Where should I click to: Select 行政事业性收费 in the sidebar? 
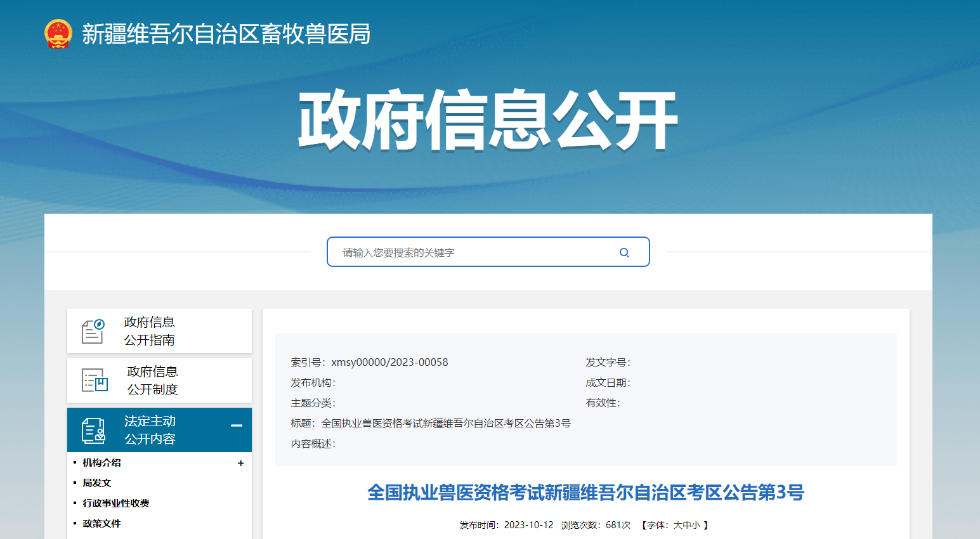[116, 503]
